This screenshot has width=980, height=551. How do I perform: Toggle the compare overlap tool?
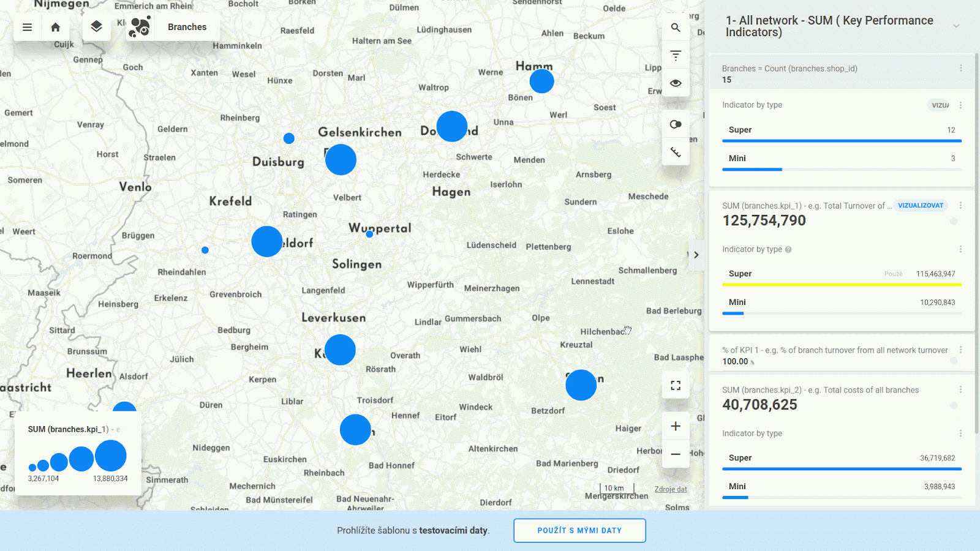pyautogui.click(x=676, y=124)
